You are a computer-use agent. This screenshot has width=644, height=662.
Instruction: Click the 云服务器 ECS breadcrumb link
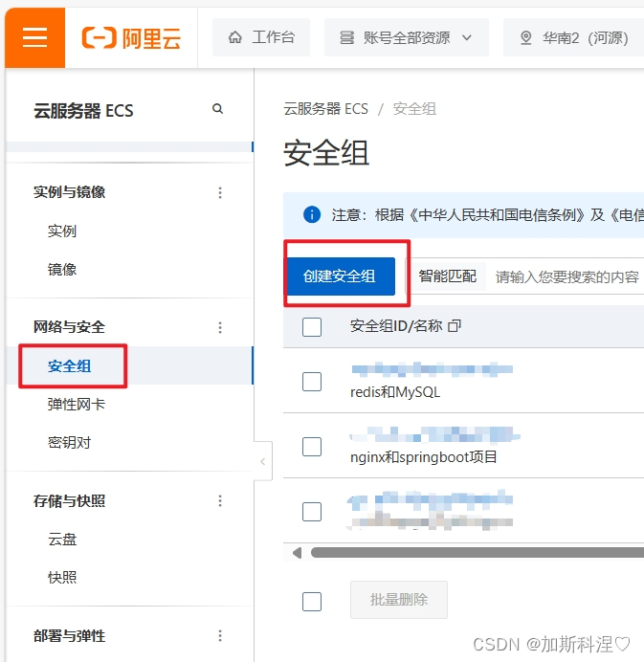[x=325, y=109]
